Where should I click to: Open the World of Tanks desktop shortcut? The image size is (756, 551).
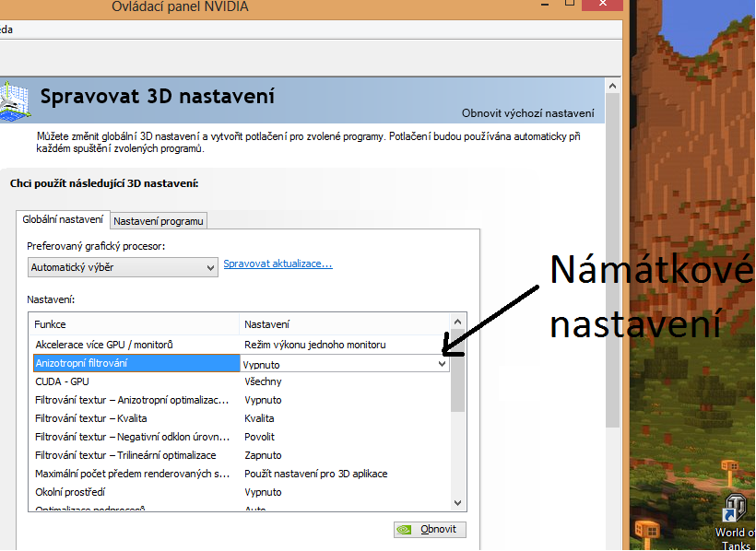pos(736,511)
